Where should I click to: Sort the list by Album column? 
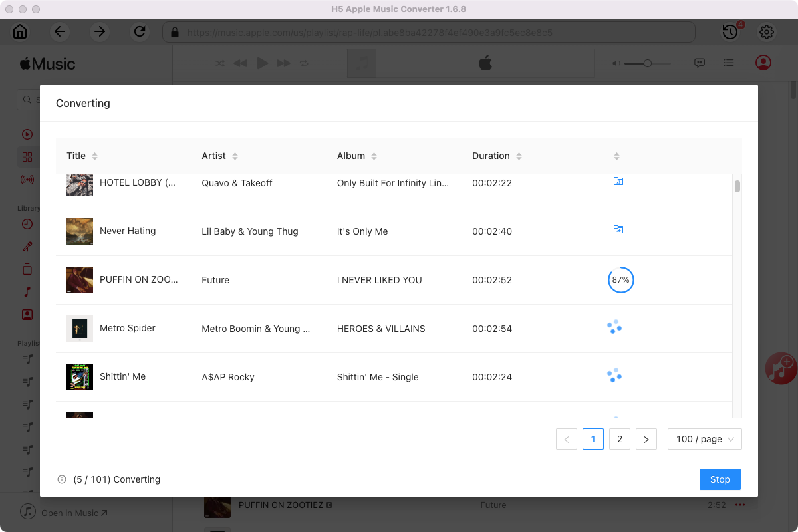point(357,156)
